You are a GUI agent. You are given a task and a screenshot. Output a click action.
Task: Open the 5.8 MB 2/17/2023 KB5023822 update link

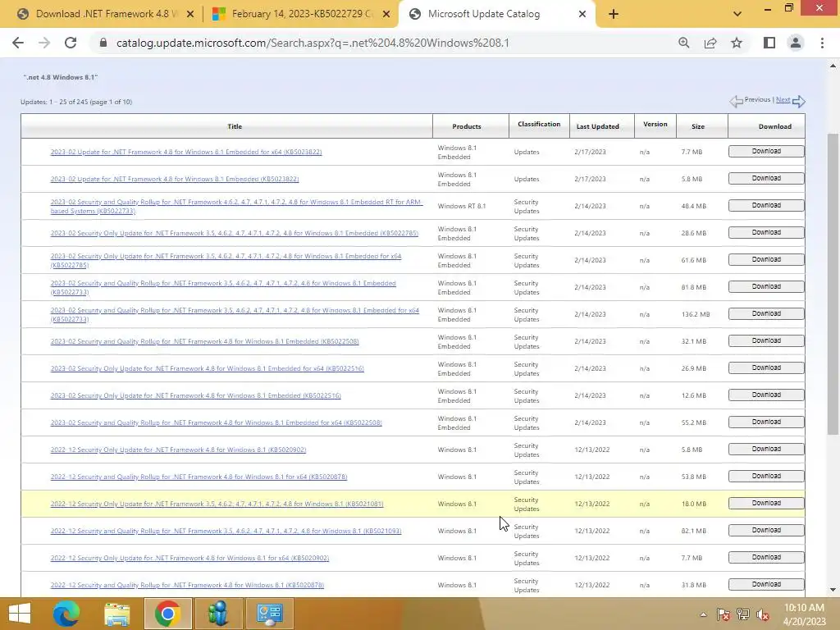pyautogui.click(x=175, y=179)
